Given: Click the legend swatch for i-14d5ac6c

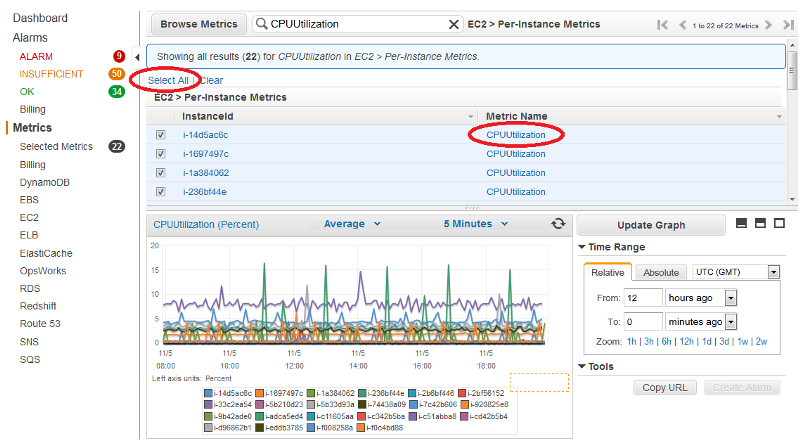Looking at the screenshot, I should click(x=208, y=393).
